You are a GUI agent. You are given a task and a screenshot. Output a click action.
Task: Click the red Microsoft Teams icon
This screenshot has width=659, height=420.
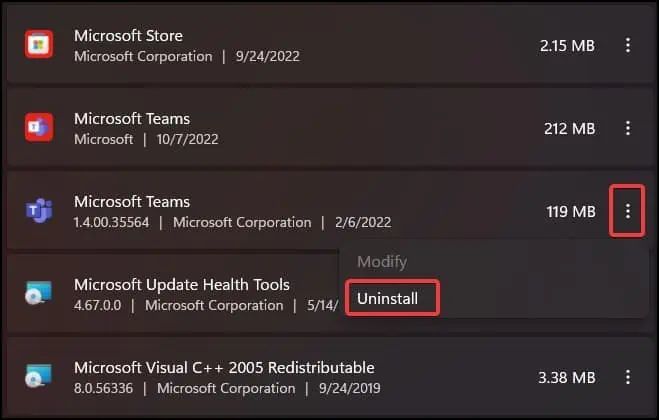[37, 128]
